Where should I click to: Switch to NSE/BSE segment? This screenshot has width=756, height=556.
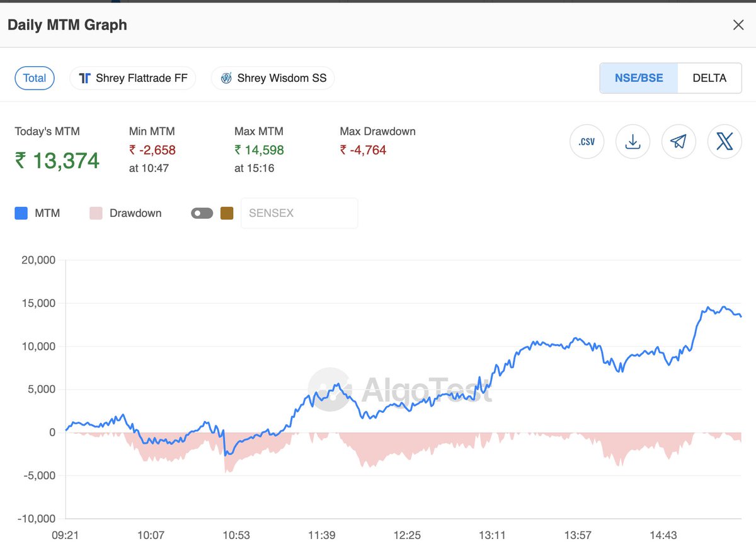(639, 78)
